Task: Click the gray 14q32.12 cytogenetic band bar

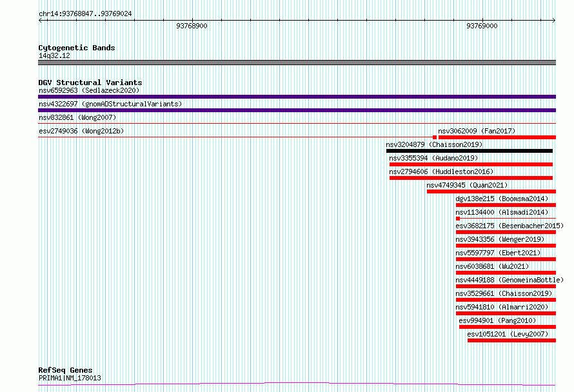Action: point(297,63)
